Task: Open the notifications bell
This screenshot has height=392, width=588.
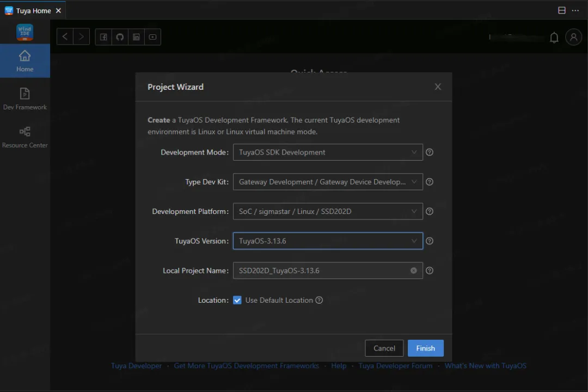Action: click(x=554, y=38)
